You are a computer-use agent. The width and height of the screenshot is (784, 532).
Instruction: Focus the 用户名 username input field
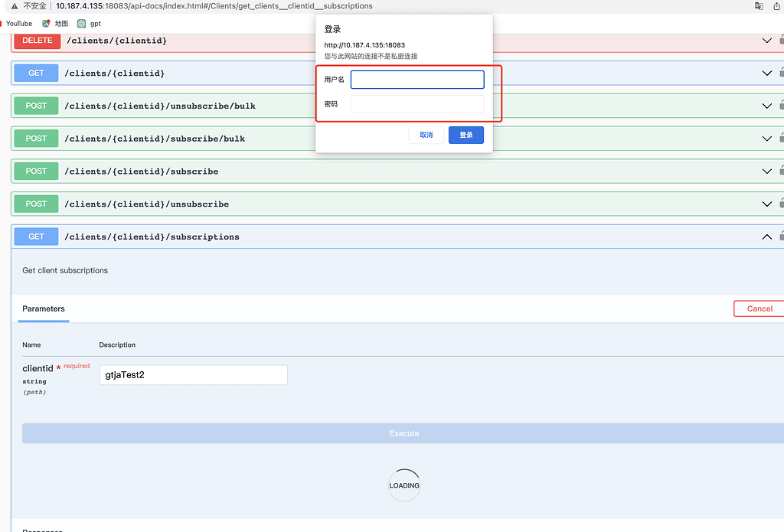(417, 80)
